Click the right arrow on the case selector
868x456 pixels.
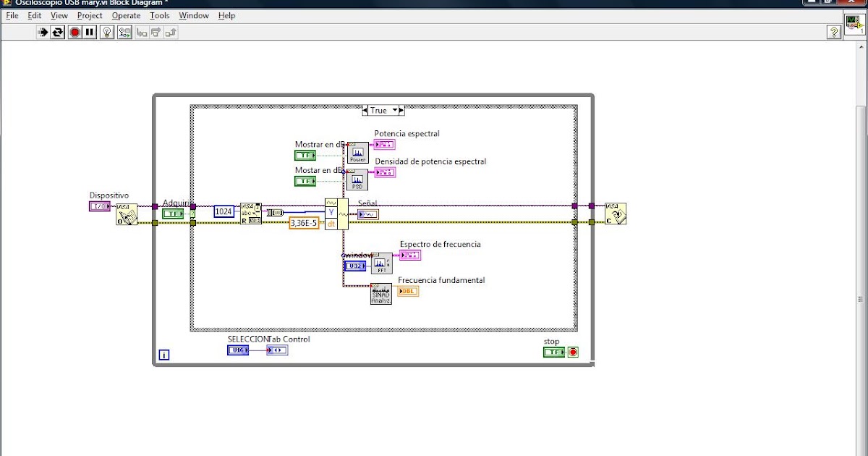pyautogui.click(x=402, y=110)
